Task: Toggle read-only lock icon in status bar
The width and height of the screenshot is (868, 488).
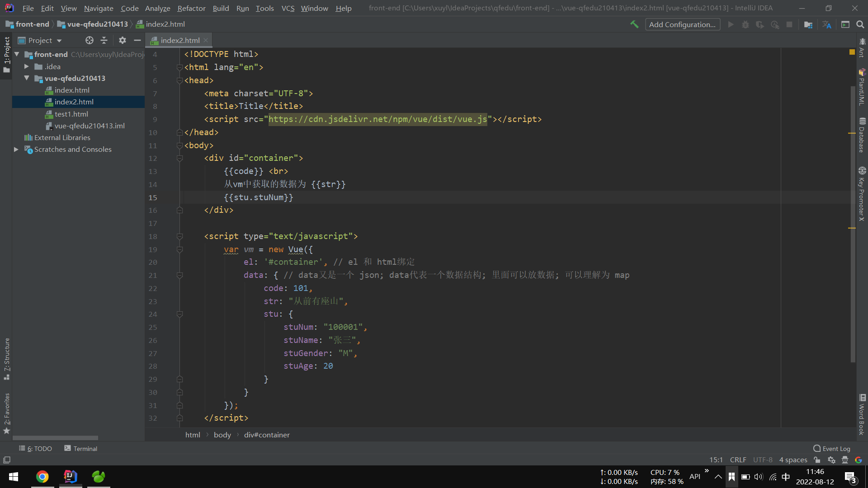Action: [x=817, y=460]
